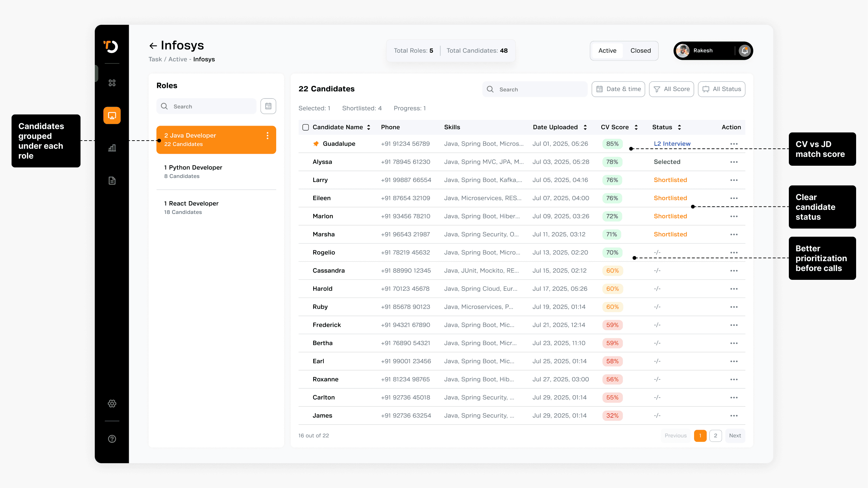Click the candidates search field
This screenshot has width=868, height=488.
point(535,89)
